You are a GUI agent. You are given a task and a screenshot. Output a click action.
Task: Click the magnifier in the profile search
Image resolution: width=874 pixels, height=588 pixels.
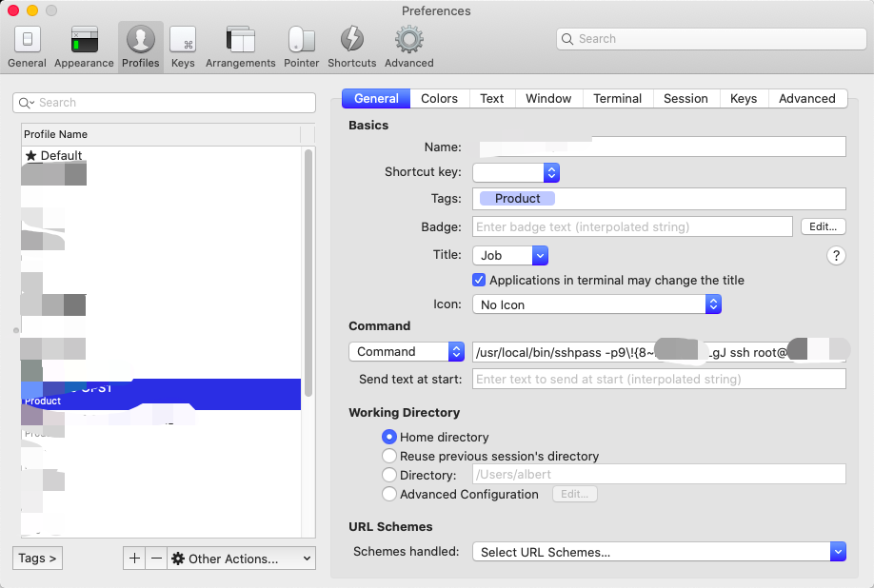click(26, 103)
